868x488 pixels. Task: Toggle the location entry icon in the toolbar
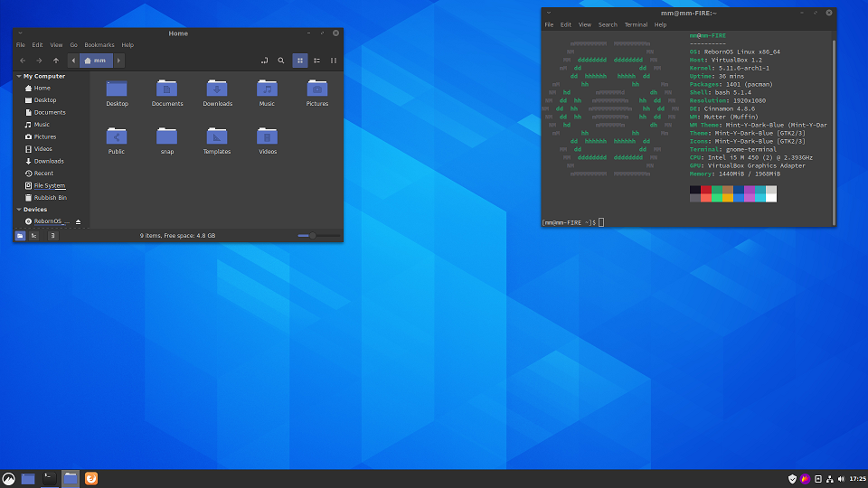click(x=264, y=61)
